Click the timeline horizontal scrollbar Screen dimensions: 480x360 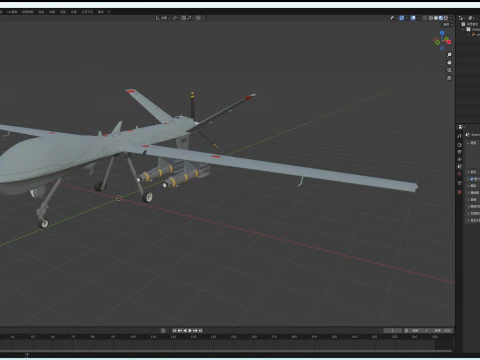[x=227, y=351]
